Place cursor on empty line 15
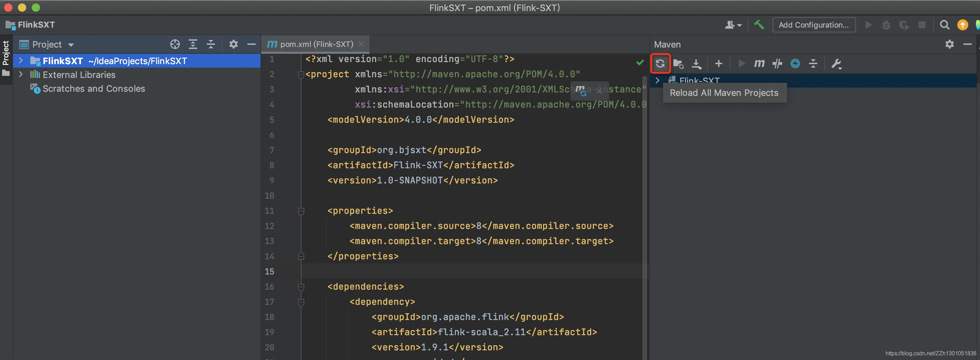 point(472,271)
